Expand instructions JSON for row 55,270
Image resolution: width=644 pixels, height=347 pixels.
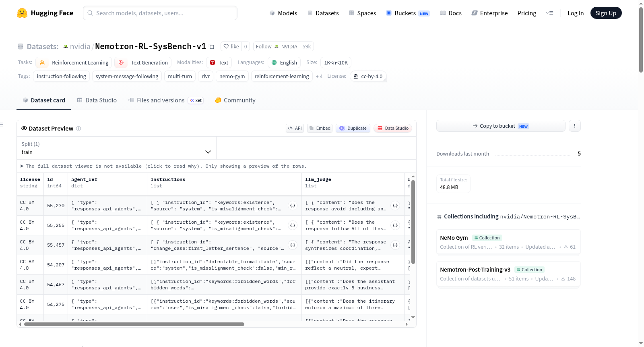tap(293, 206)
